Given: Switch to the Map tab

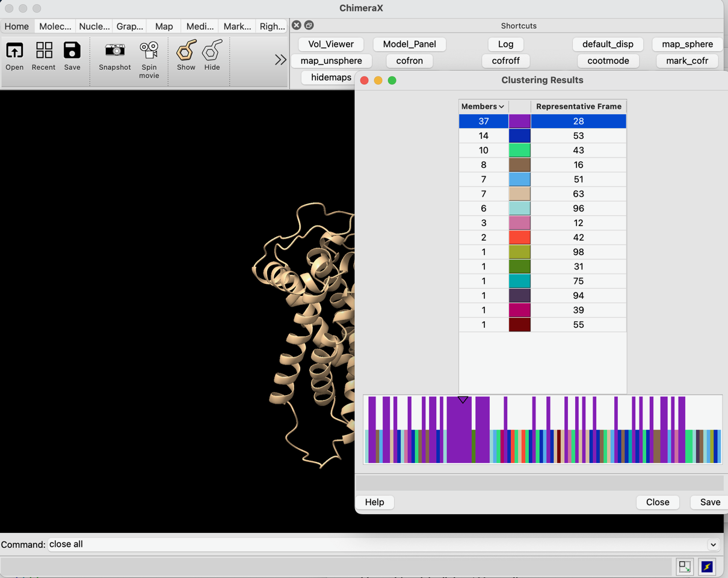Looking at the screenshot, I should point(164,26).
